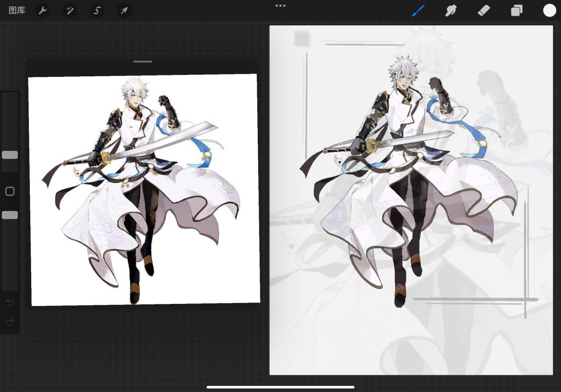Grab the reference window top handle bar
Image resolution: width=561 pixels, height=392 pixels.
click(143, 61)
